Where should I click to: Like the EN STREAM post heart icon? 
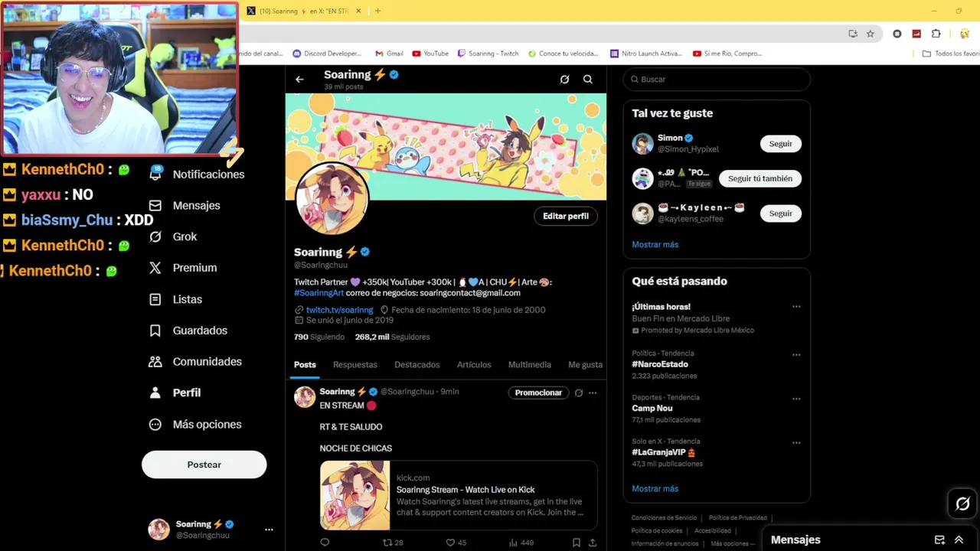pos(450,543)
